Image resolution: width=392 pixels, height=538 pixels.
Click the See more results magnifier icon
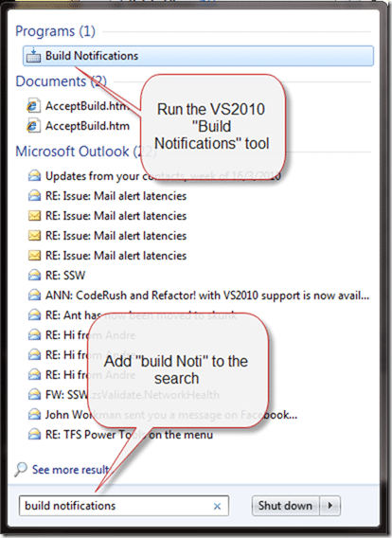pos(21,470)
